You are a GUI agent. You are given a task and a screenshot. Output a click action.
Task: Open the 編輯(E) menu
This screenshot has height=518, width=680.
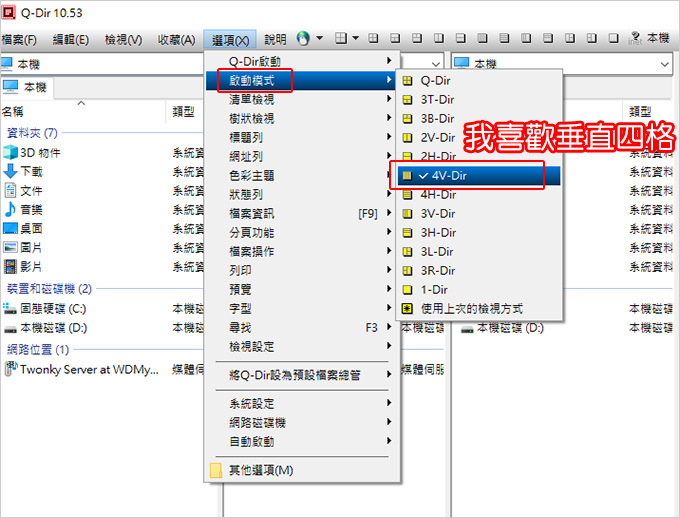click(x=71, y=40)
